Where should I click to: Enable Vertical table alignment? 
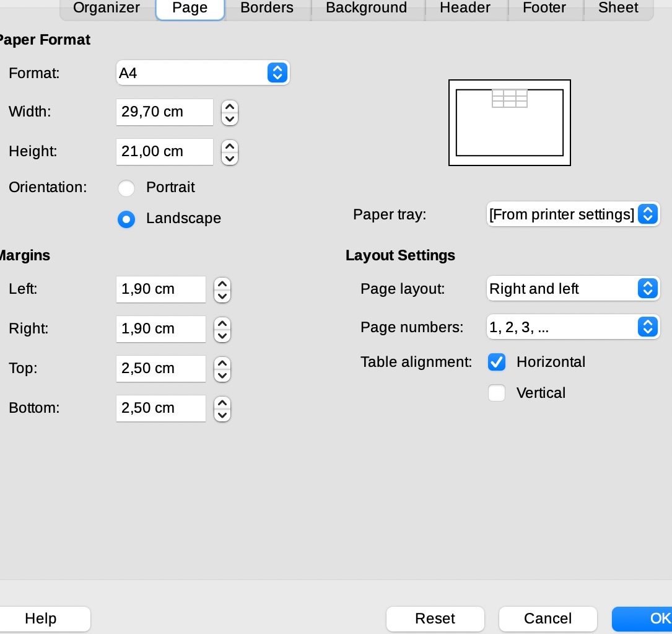point(497,394)
